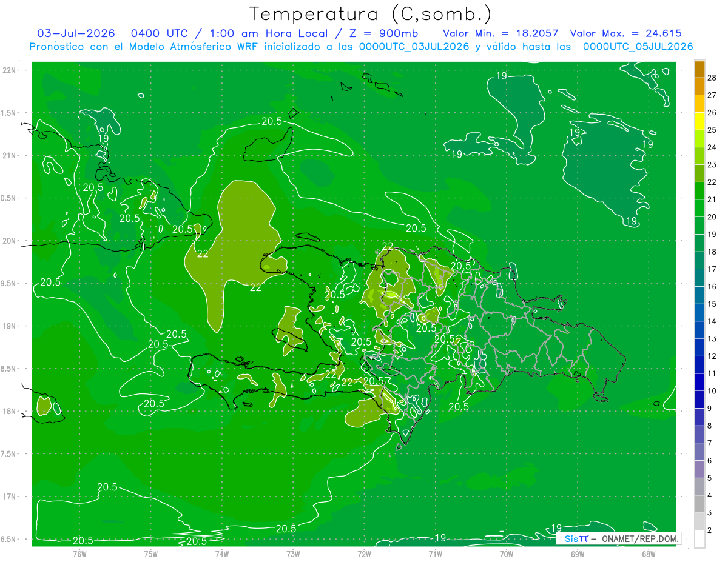Viewport: 728px width, 562px height.
Task: Click the '19' contour label beside ONAMET credit
Action: (x=556, y=527)
